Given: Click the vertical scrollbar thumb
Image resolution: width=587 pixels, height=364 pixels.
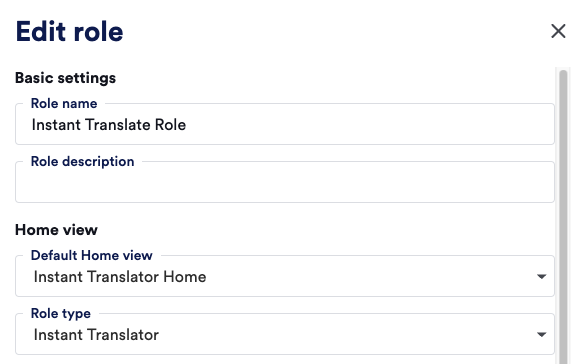Looking at the screenshot, I should coord(563,217).
